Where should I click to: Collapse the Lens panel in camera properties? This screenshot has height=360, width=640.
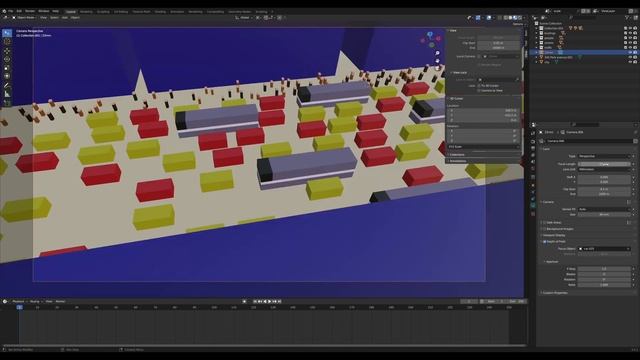pyautogui.click(x=546, y=149)
